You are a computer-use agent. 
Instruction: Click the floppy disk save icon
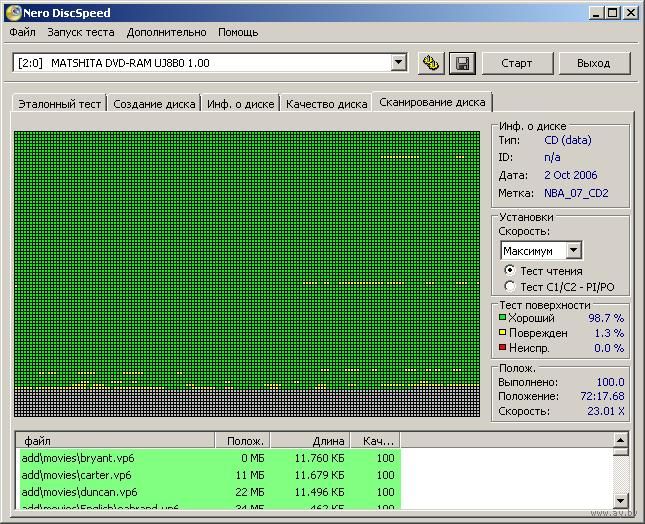coord(461,63)
